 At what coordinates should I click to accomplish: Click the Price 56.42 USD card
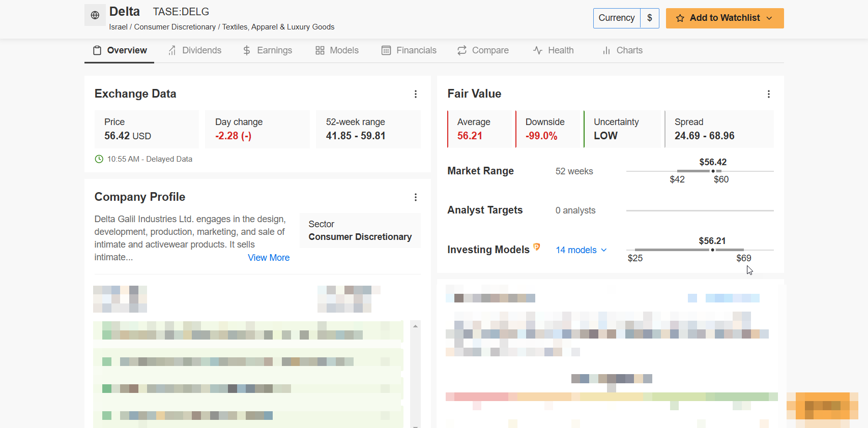(x=147, y=129)
